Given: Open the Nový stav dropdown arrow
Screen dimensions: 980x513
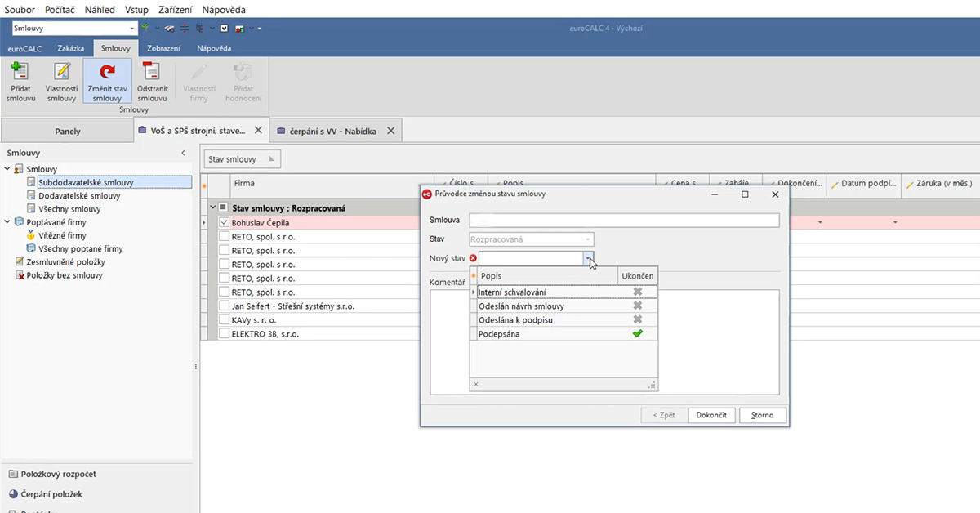Looking at the screenshot, I should [x=588, y=258].
